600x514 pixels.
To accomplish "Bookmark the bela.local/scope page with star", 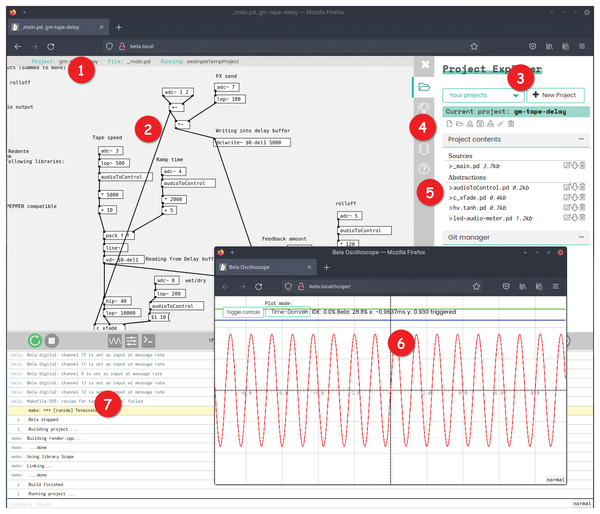I will click(x=476, y=286).
